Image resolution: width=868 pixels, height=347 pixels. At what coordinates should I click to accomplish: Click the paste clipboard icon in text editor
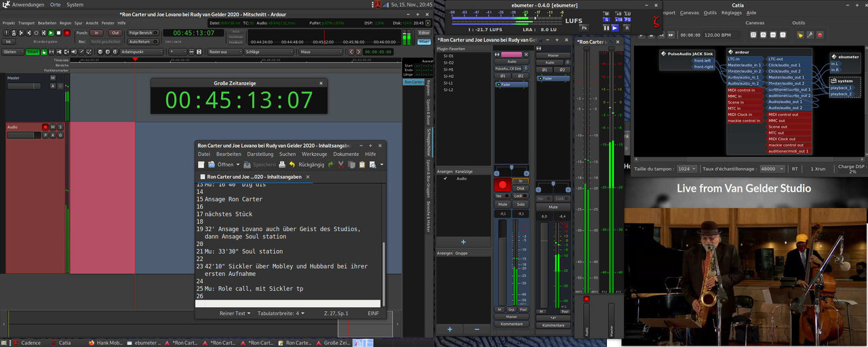coord(361,165)
